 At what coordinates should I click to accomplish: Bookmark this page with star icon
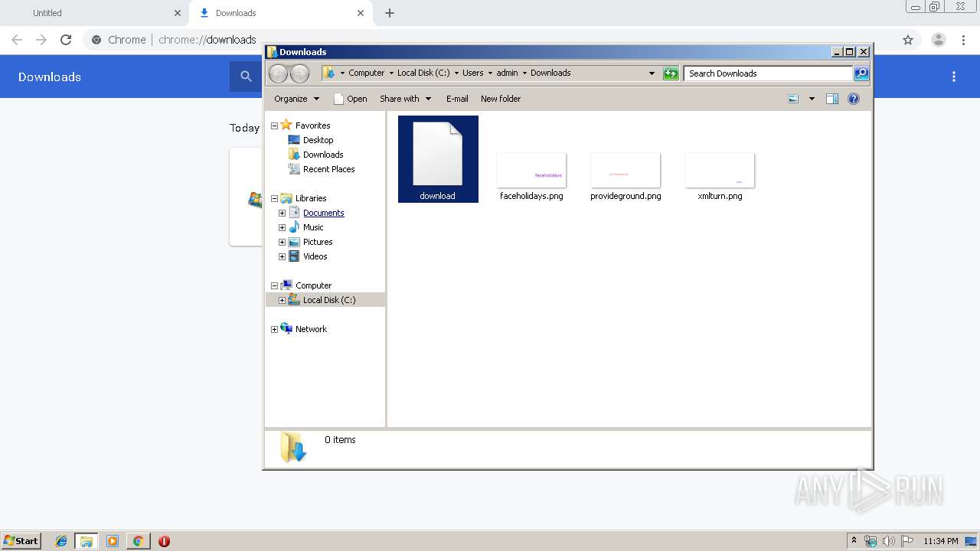908,40
